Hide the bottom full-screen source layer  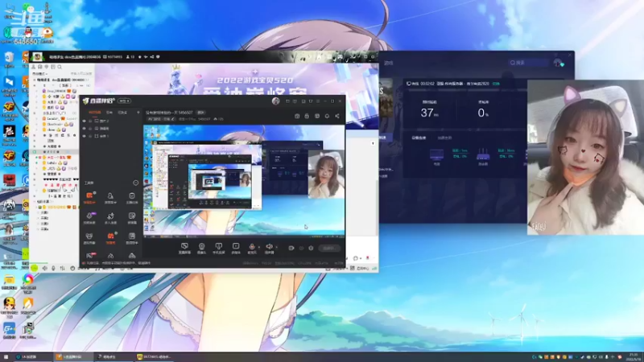(85, 136)
